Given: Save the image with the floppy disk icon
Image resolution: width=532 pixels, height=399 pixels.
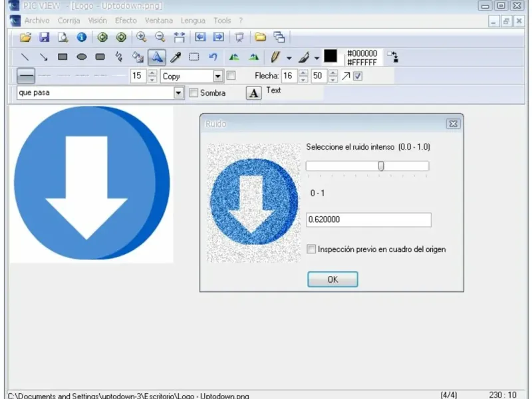Looking at the screenshot, I should 44,37.
